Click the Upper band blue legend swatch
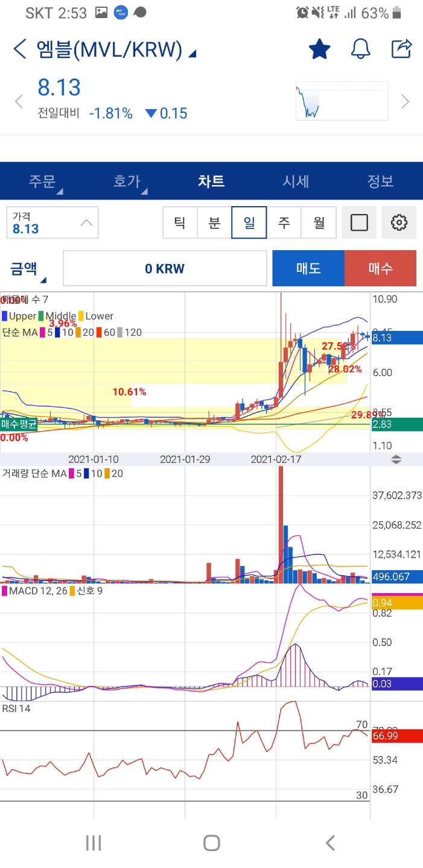The image size is (423, 868). [x=5, y=316]
